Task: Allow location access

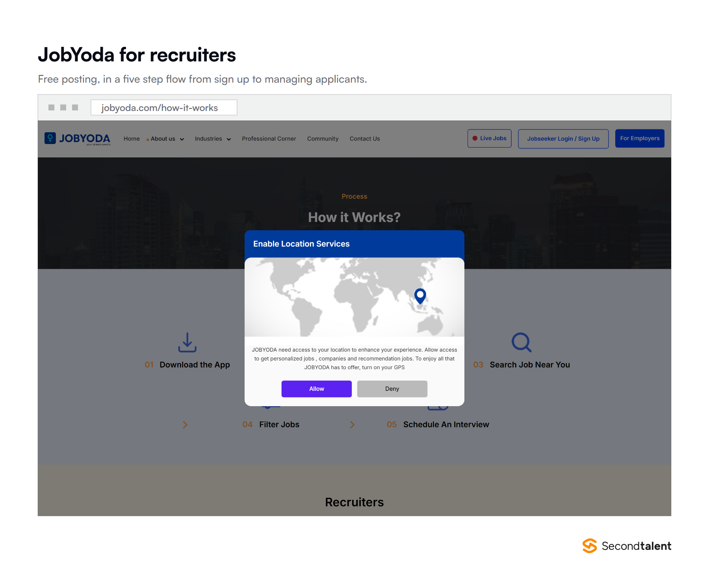Action: pyautogui.click(x=317, y=389)
